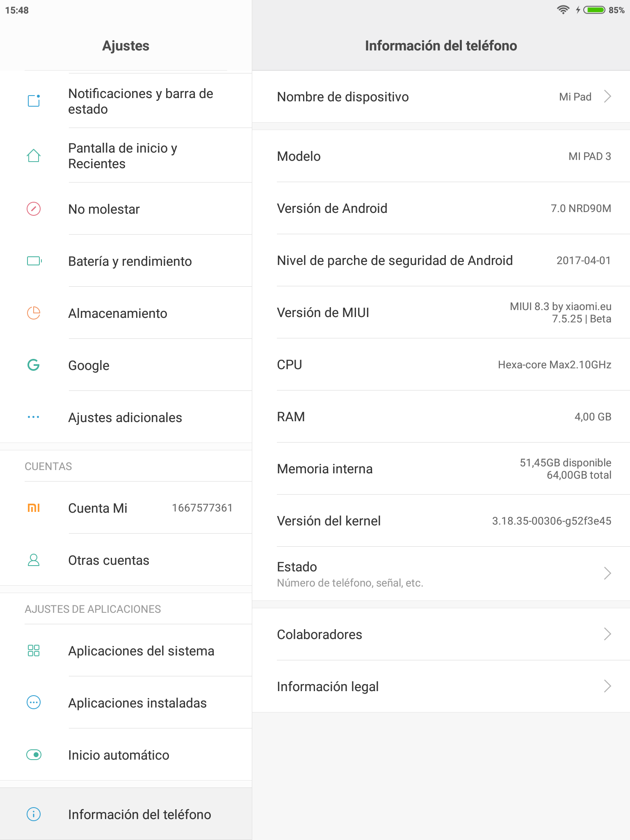Expand Nombre de dispositivo with its chevron
Screen dimensions: 630x840
608,96
